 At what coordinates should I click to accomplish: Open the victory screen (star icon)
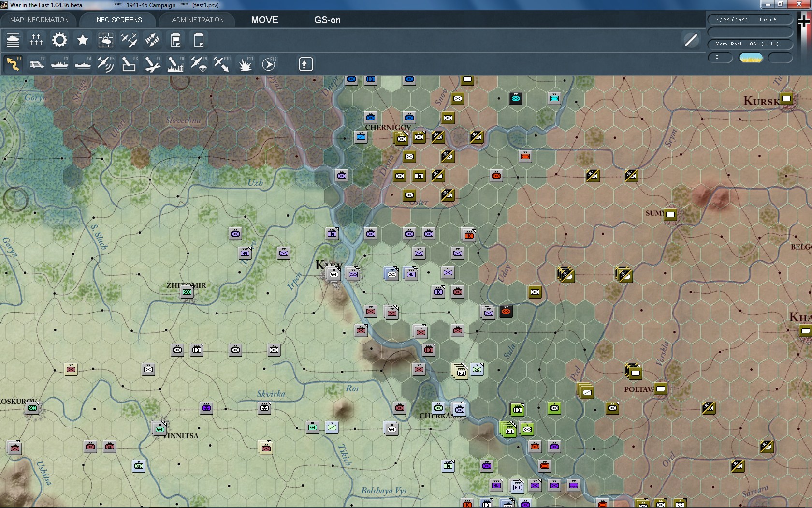(83, 40)
